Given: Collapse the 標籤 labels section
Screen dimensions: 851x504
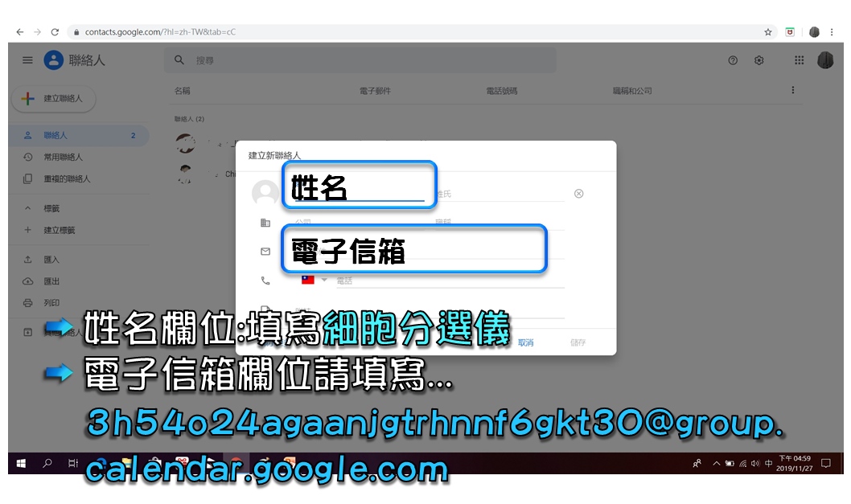Looking at the screenshot, I should (x=27, y=209).
